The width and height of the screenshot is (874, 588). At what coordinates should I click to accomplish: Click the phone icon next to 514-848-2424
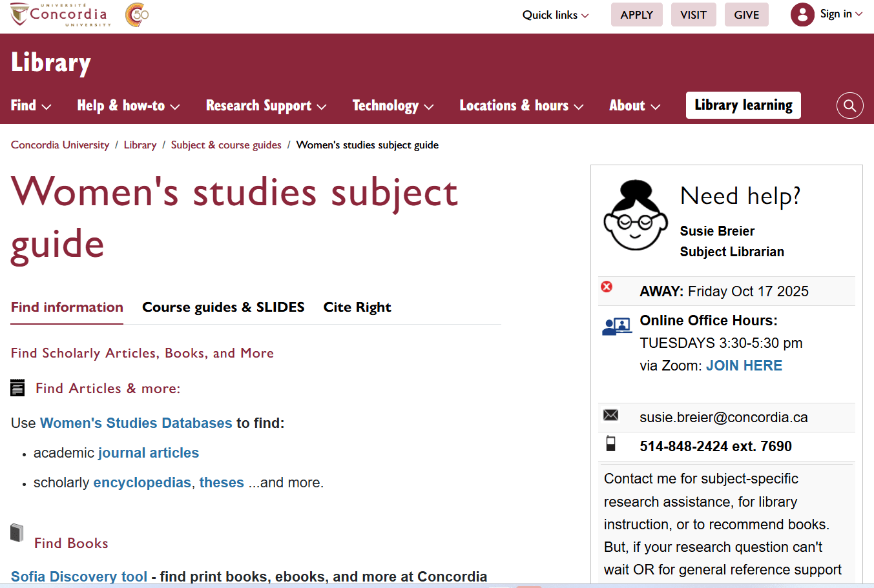(x=610, y=444)
